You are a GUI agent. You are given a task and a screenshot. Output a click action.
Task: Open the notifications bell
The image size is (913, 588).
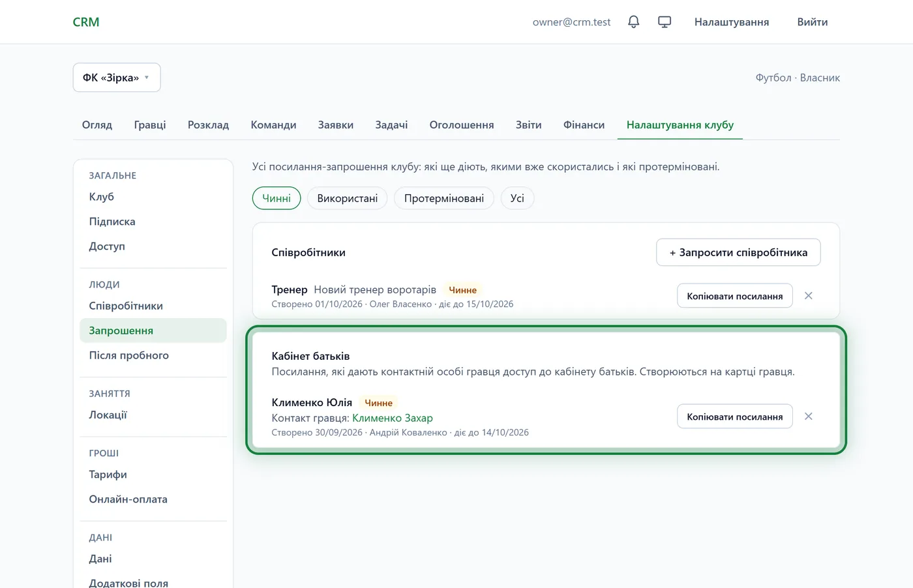[x=633, y=22]
